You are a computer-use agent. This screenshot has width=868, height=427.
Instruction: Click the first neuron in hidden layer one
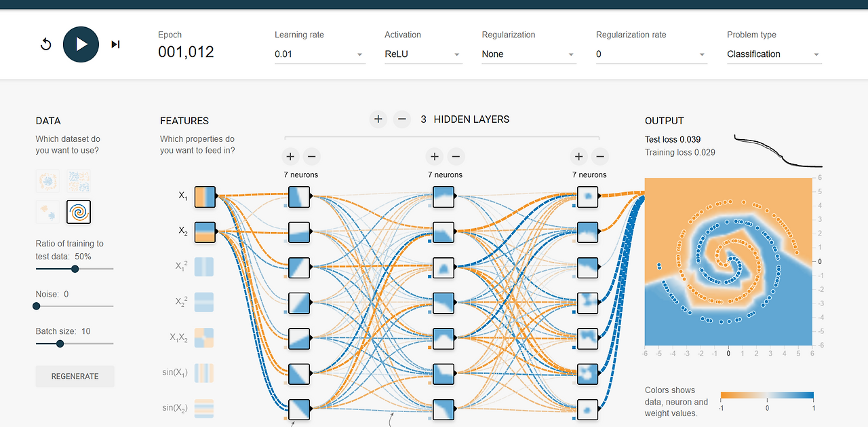298,197
